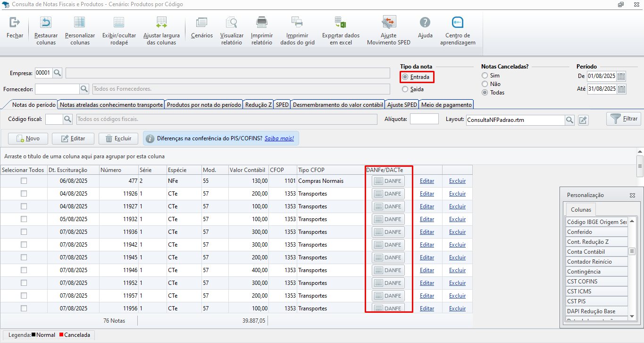Screen dimensions: 644x343
Task: Open the Até date calendar picker
Action: click(x=621, y=89)
